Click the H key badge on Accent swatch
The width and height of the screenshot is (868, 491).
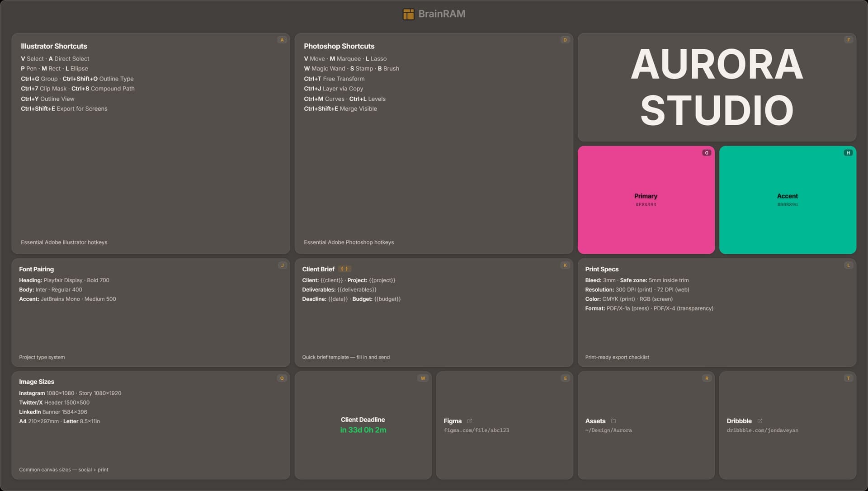point(848,153)
